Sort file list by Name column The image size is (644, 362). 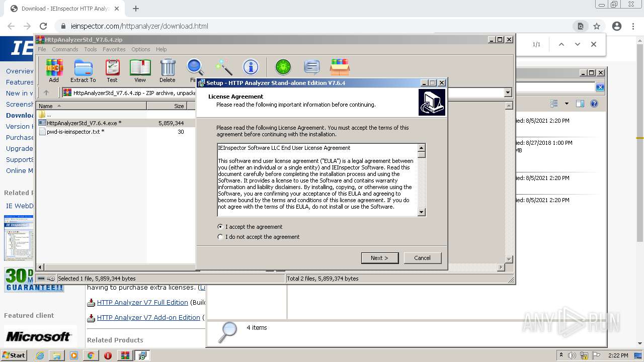[91, 106]
